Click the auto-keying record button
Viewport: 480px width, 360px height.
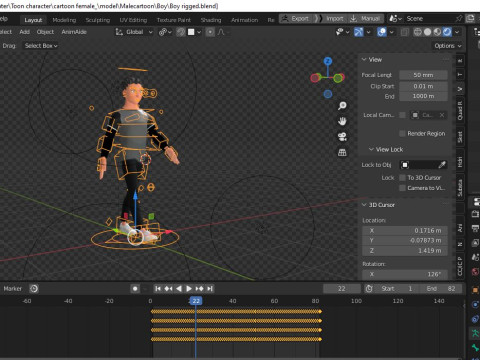(135, 289)
